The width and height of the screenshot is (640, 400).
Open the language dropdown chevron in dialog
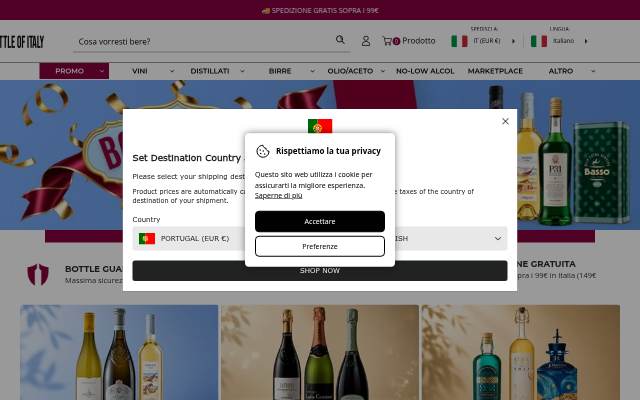click(x=498, y=238)
